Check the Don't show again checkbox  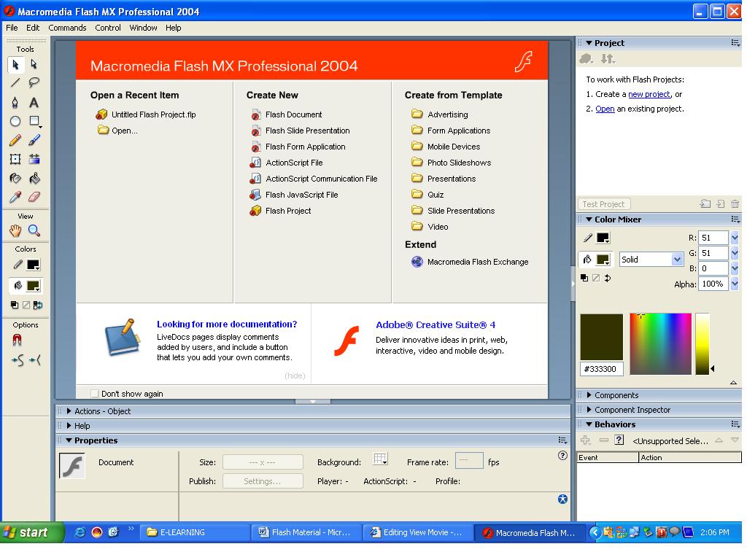[x=95, y=394]
